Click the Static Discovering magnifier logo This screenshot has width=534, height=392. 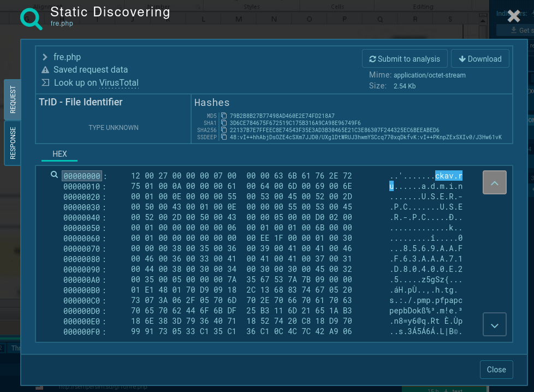click(31, 17)
